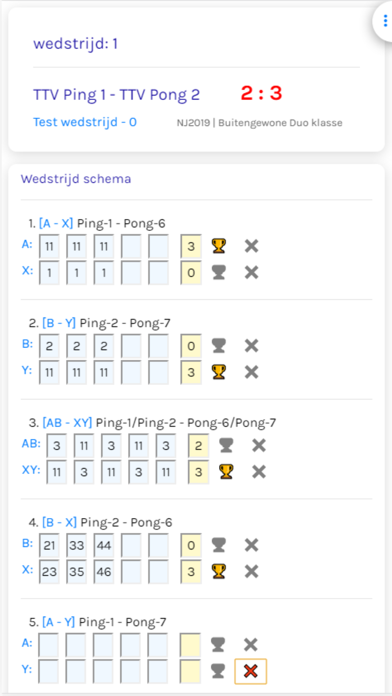The width and height of the screenshot is (392, 696).
Task: Click gold trophy for XY in doubles match 3
Action: (x=226, y=471)
